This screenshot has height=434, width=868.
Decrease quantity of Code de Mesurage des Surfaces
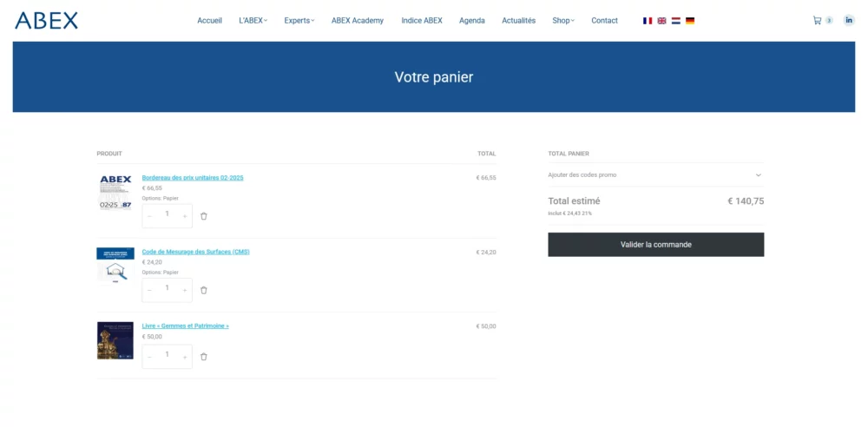coord(149,290)
